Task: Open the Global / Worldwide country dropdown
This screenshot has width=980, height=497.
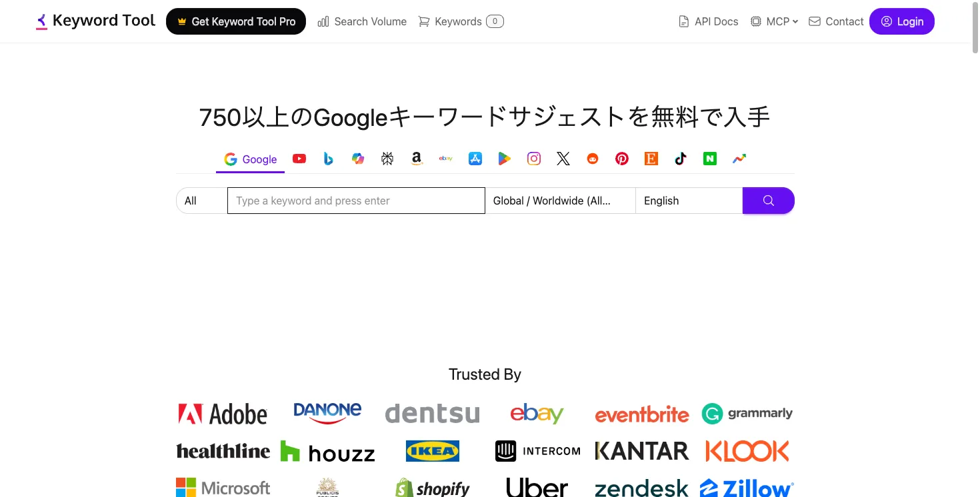Action: (560, 201)
